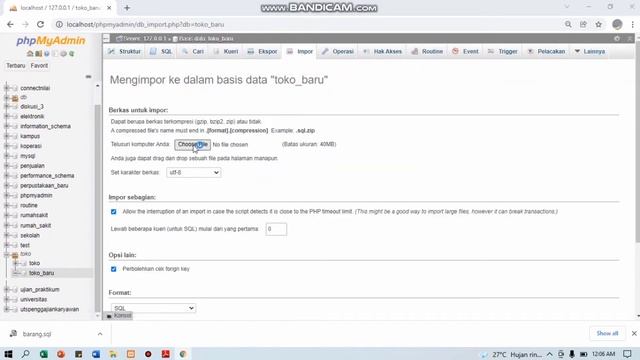Open a new browser tab
The image size is (640, 360).
(x=127, y=8)
